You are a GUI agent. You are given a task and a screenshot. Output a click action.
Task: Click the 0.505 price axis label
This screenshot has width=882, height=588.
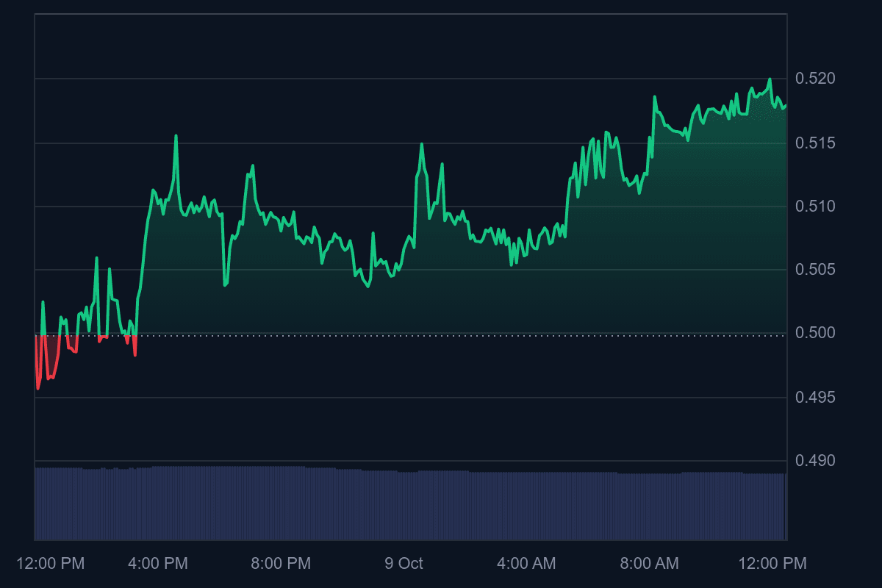click(x=815, y=270)
